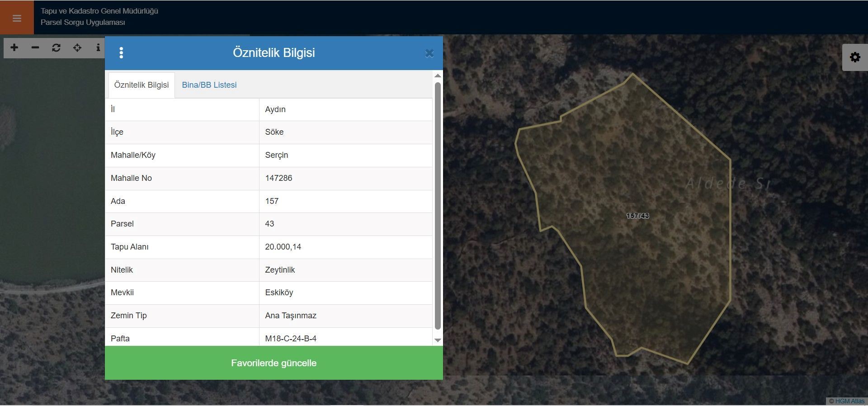Open the three-dot options menu

(x=121, y=53)
